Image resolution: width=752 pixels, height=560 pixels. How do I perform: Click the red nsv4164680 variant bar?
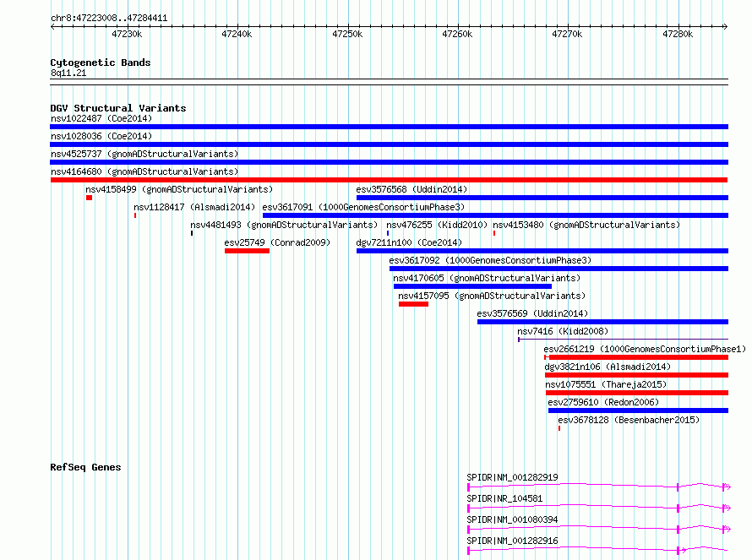point(389,180)
